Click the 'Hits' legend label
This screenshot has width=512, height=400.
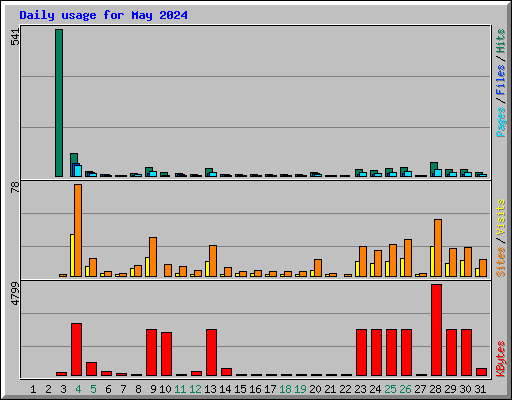pyautogui.click(x=500, y=41)
